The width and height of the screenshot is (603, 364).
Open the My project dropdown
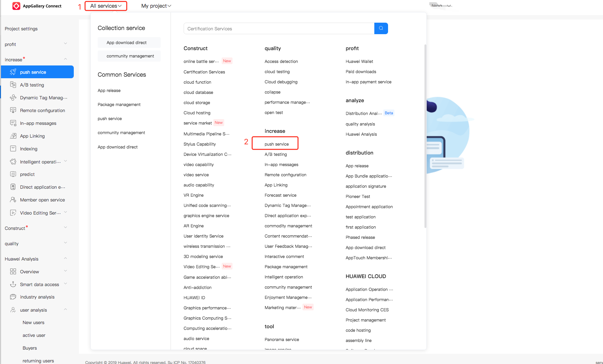point(156,6)
